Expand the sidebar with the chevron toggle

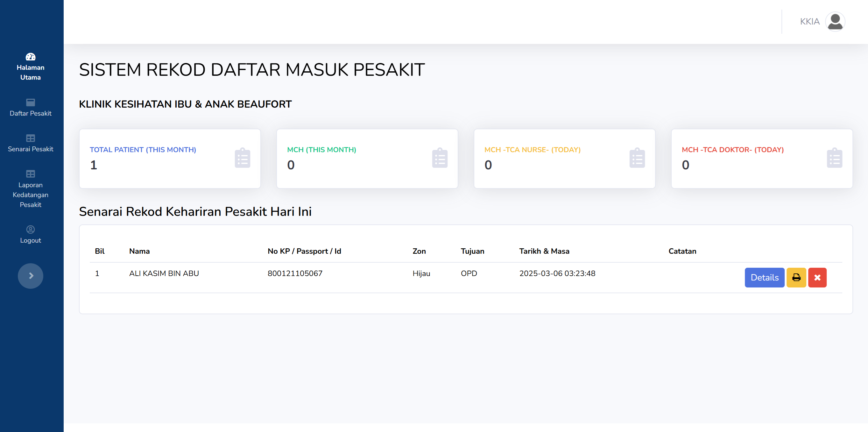point(30,276)
